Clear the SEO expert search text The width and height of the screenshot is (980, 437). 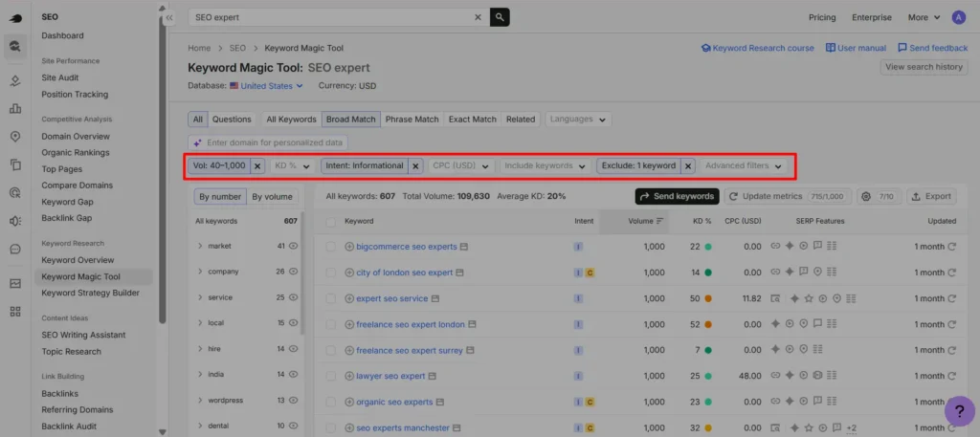[479, 17]
